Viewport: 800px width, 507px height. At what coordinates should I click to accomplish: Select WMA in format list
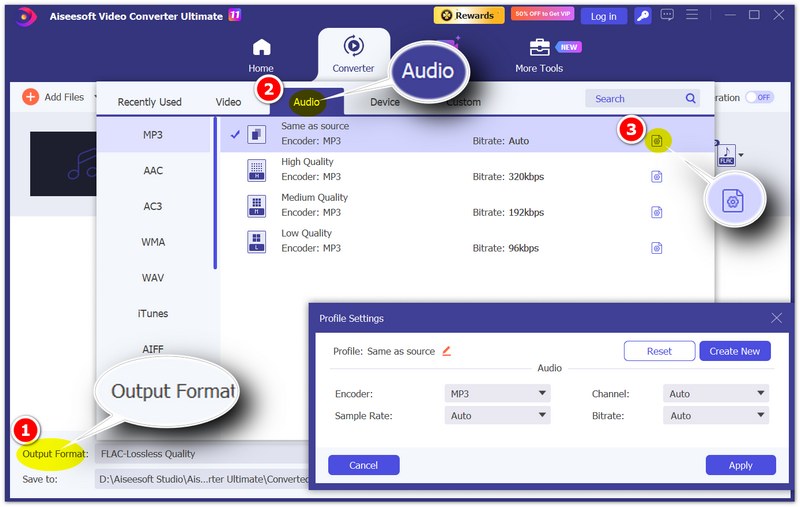pyautogui.click(x=153, y=242)
